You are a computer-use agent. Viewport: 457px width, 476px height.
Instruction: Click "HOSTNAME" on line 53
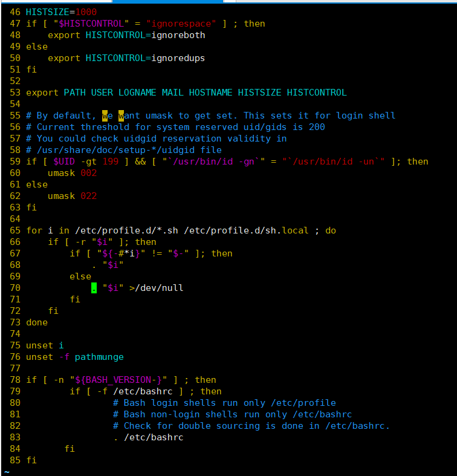coord(211,93)
